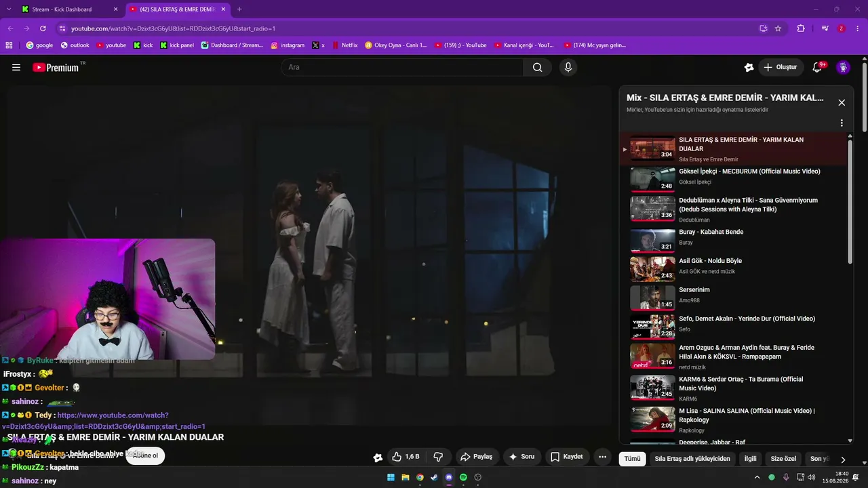Open Steam from the taskbar

[434, 477]
